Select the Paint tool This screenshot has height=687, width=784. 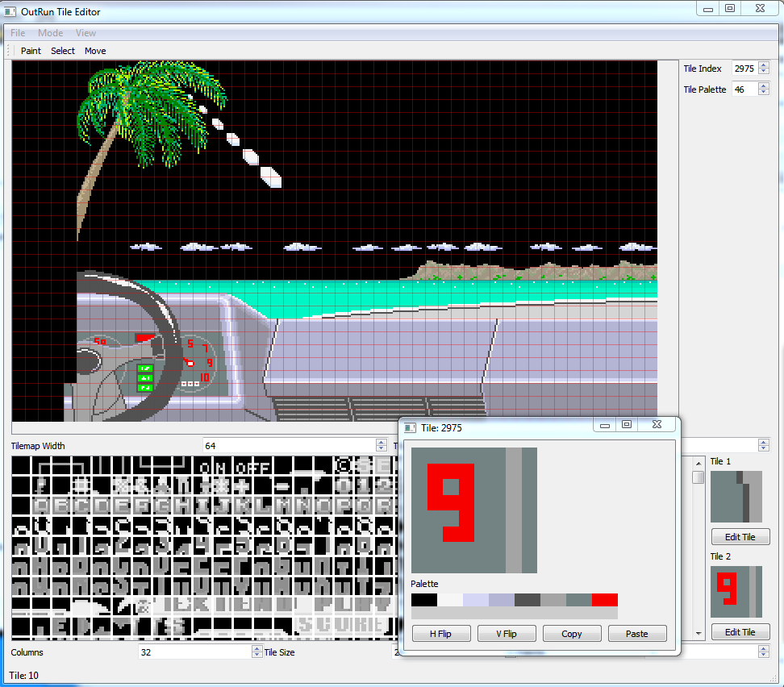(31, 51)
